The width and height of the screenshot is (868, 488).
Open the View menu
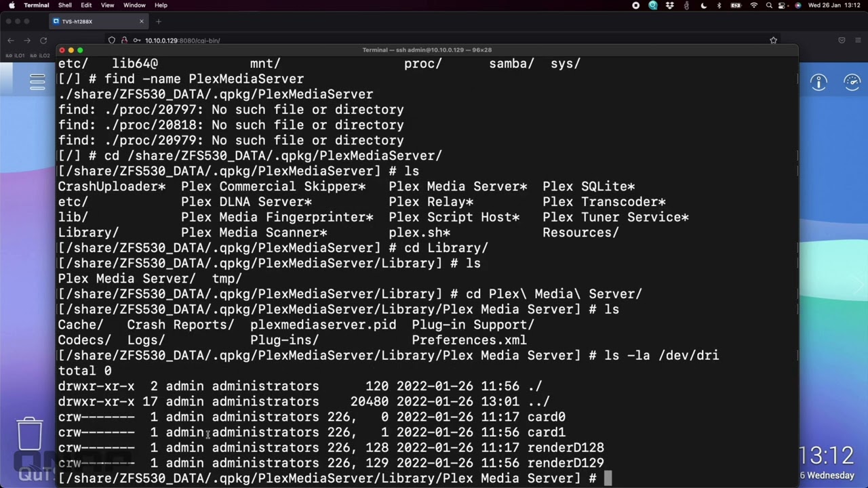pyautogui.click(x=107, y=5)
